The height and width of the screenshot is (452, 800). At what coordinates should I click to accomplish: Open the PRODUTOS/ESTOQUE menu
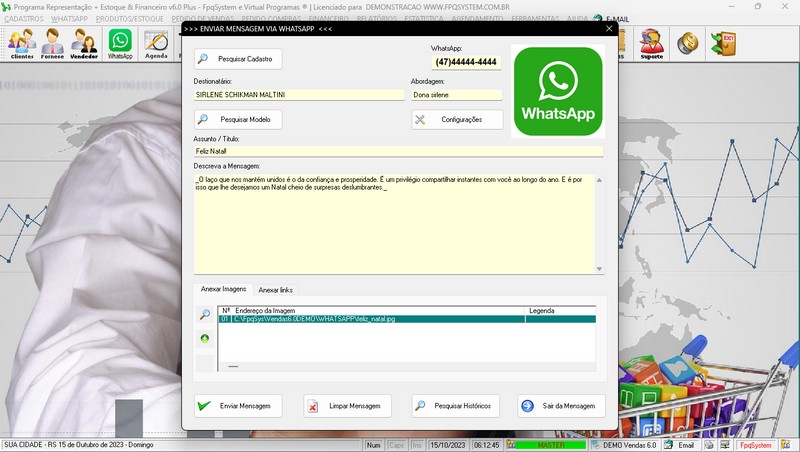(130, 19)
